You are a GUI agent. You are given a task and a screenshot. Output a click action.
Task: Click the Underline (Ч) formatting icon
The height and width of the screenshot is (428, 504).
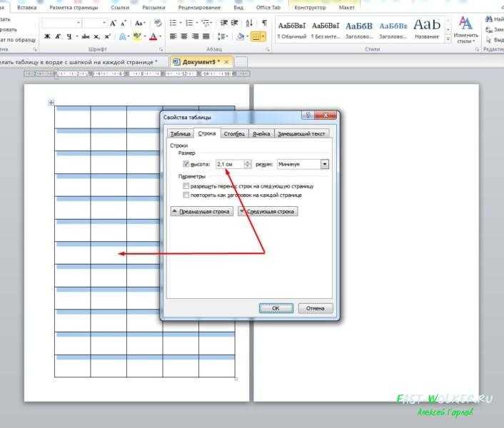[x=69, y=36]
